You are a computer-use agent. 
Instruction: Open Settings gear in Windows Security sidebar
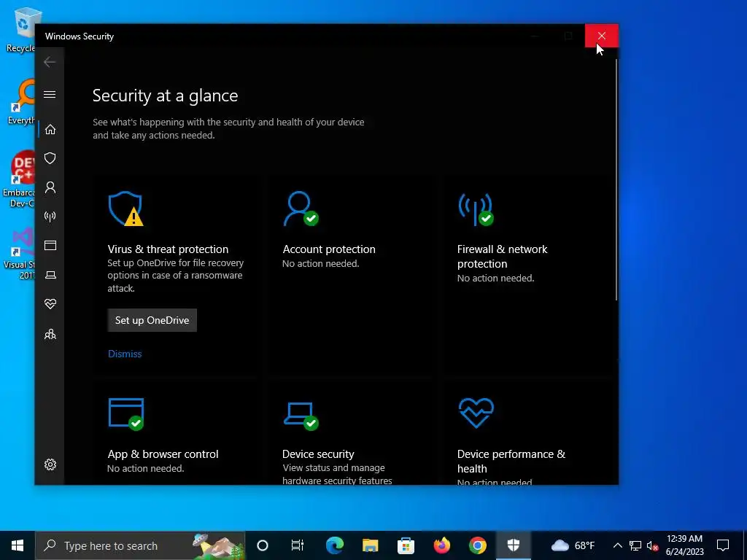click(x=50, y=464)
